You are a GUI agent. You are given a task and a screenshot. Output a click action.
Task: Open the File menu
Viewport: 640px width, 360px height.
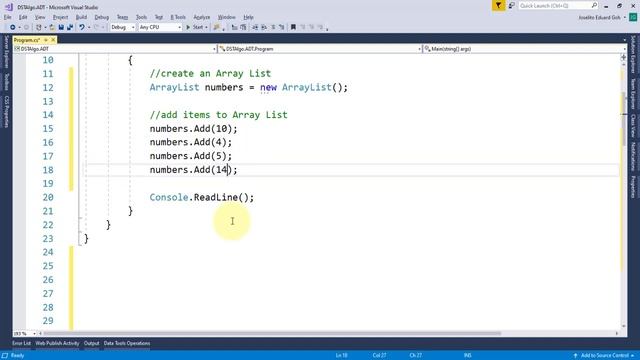tap(7, 17)
